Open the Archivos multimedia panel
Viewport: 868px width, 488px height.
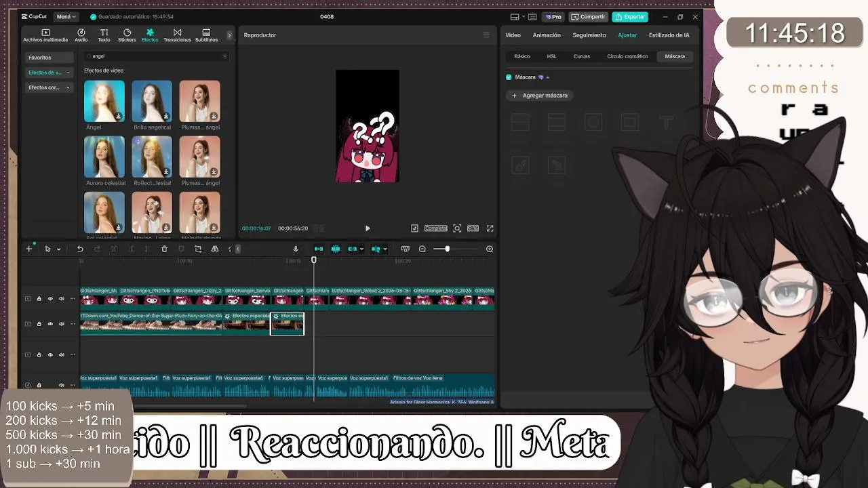click(45, 35)
